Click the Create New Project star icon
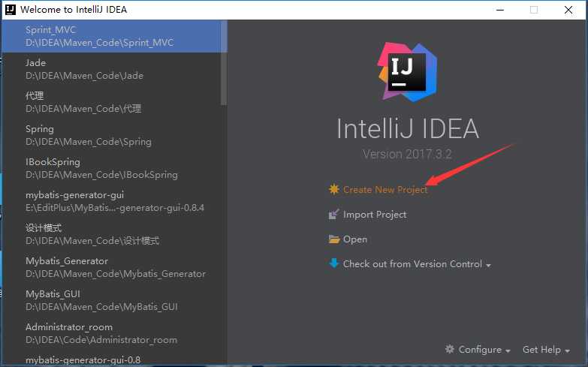The width and height of the screenshot is (588, 367). (333, 189)
